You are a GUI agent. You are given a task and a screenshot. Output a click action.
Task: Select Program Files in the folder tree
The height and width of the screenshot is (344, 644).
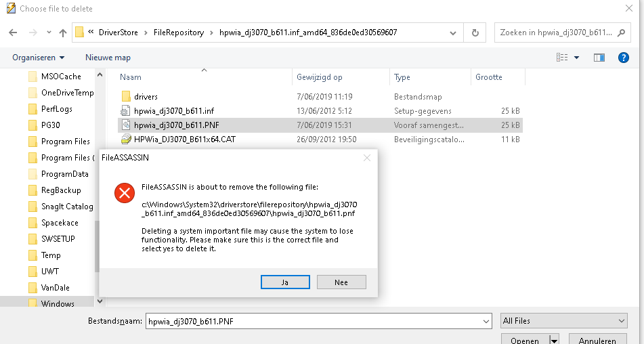65,142
